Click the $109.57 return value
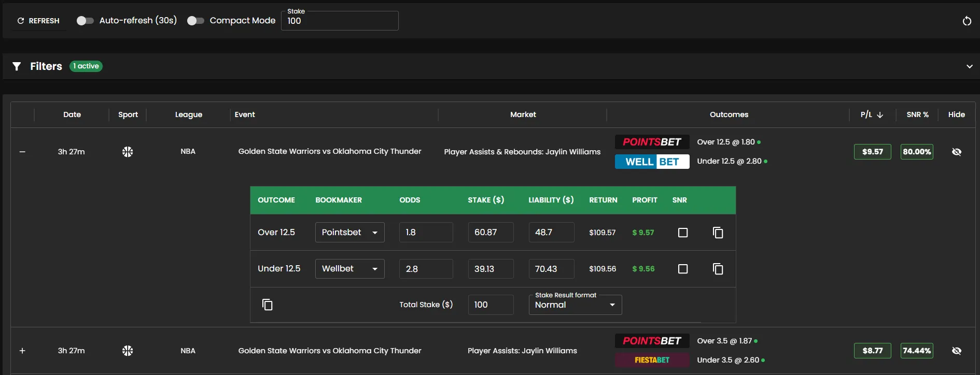The height and width of the screenshot is (375, 980). point(603,233)
